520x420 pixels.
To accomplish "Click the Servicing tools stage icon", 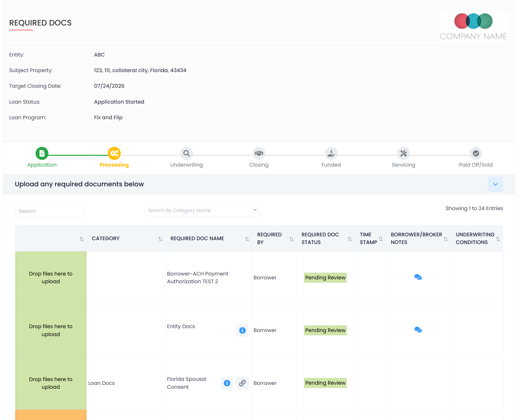I will click(x=403, y=153).
